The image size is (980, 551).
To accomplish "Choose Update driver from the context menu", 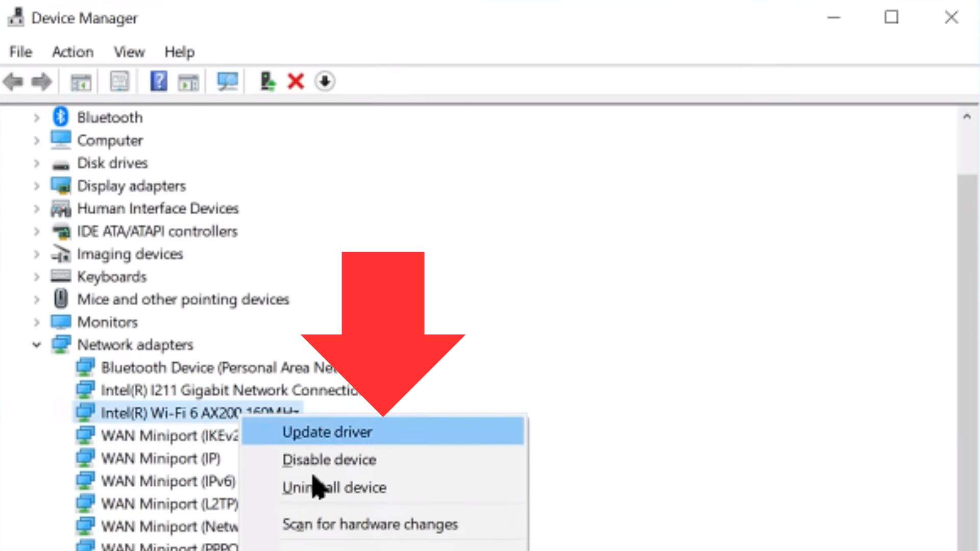I will (x=383, y=432).
